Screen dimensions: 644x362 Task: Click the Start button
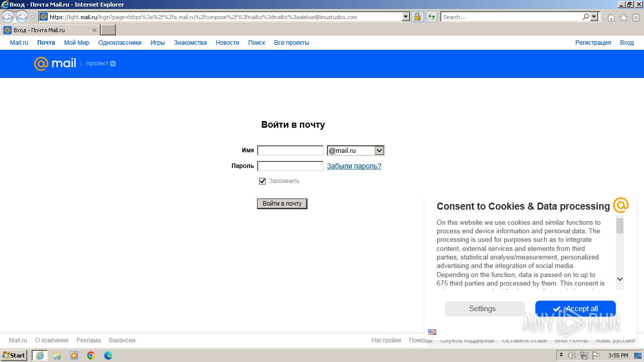pos(14,355)
